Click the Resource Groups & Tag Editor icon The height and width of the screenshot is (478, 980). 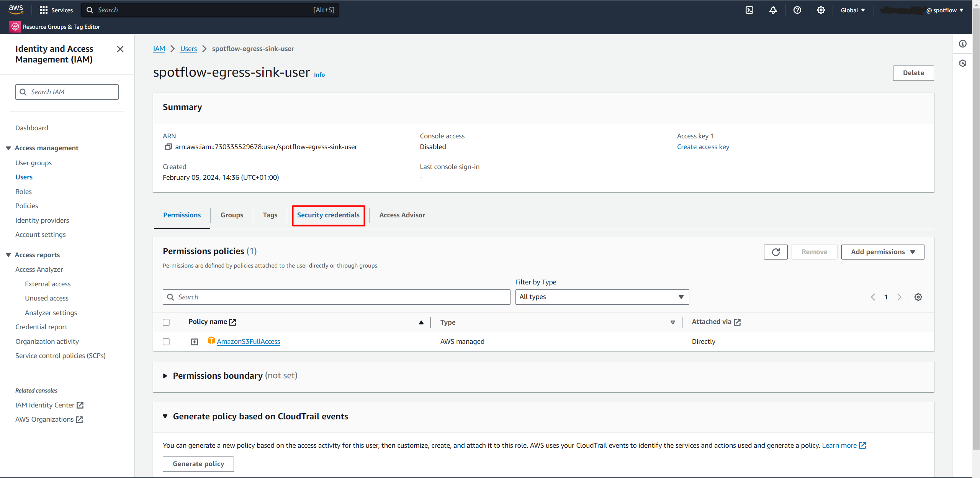15,26
